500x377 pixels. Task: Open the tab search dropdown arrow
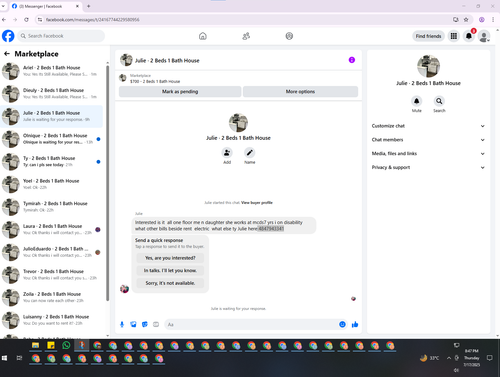(x=3, y=6)
